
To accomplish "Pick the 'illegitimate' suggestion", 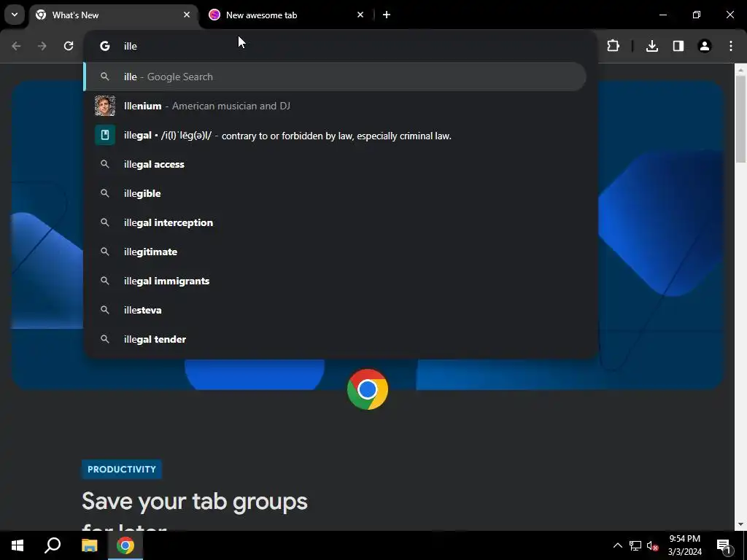I will click(x=335, y=252).
